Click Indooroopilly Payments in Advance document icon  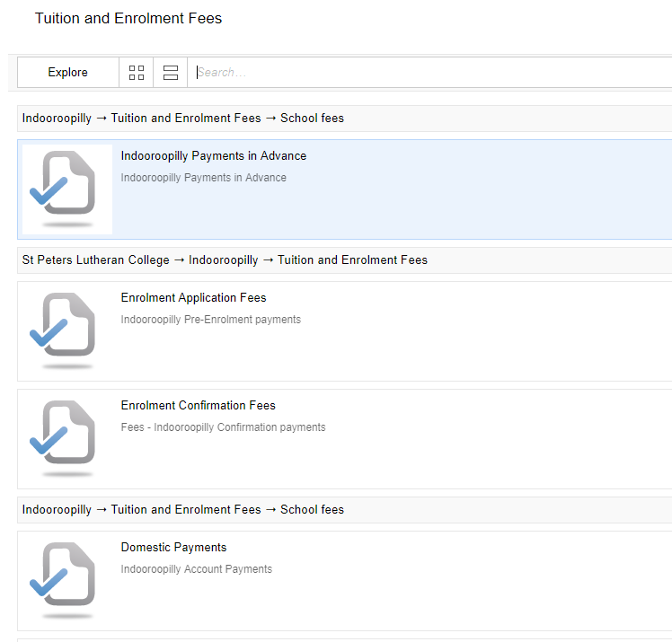[x=67, y=189]
